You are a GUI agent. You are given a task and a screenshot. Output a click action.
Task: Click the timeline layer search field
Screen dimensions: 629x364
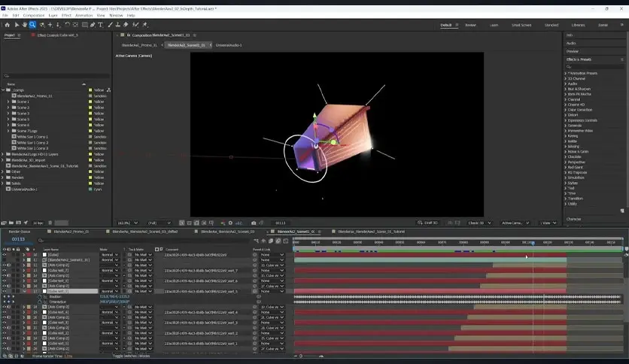[x=144, y=241]
